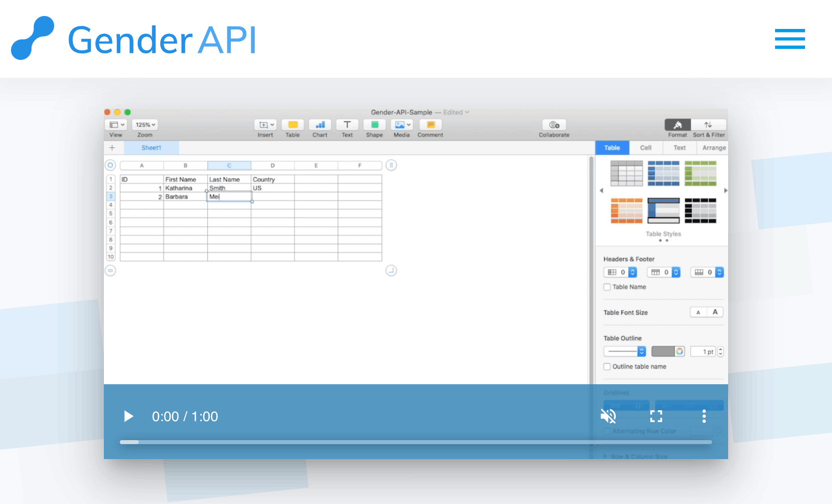Viewport: 832px width, 504px height.
Task: Select the cell containing Katharina
Action: (x=186, y=188)
